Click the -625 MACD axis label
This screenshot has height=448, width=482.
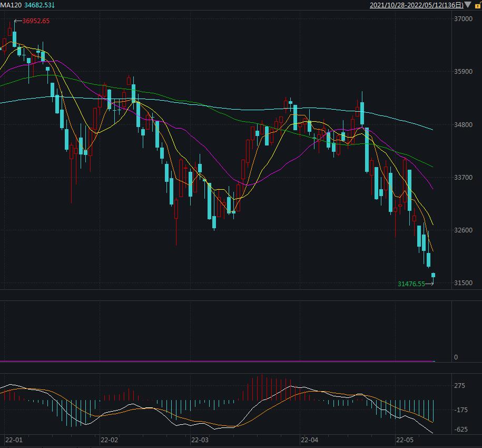pos(461,429)
